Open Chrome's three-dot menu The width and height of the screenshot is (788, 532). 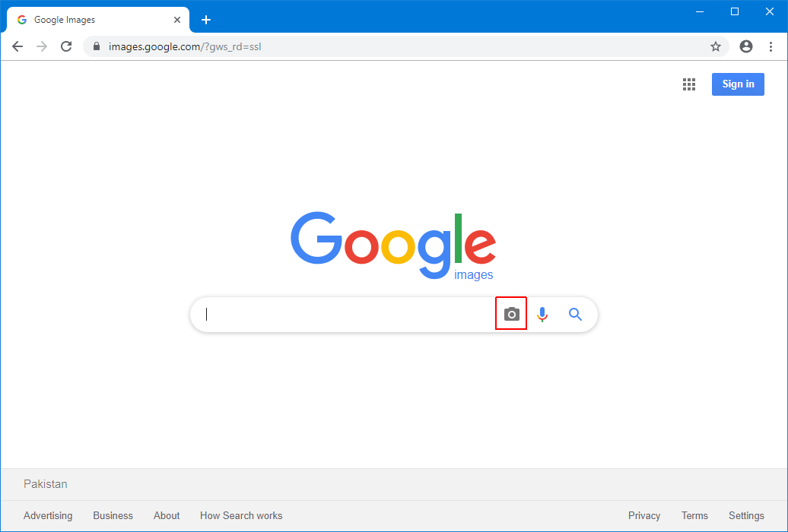pos(771,46)
